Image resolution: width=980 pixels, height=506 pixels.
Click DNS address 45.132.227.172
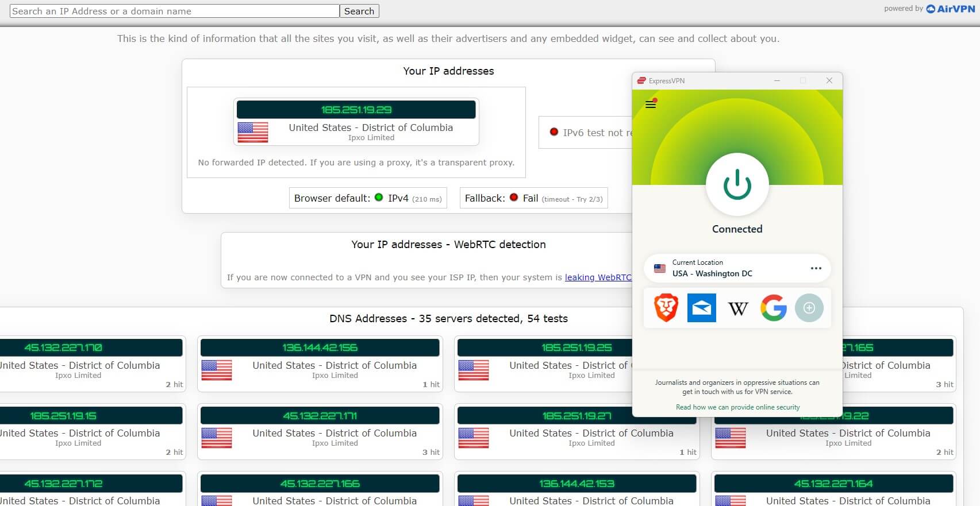tap(63, 484)
